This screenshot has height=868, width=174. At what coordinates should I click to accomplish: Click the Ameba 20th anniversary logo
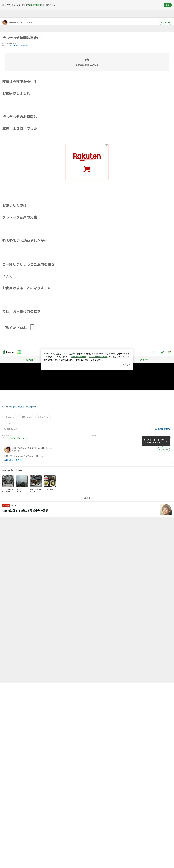(19, 352)
